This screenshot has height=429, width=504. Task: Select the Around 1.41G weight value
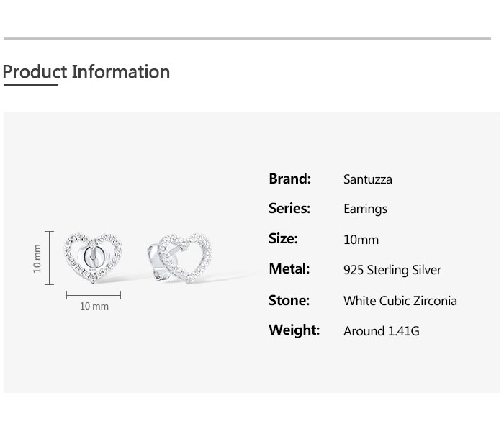coord(382,331)
